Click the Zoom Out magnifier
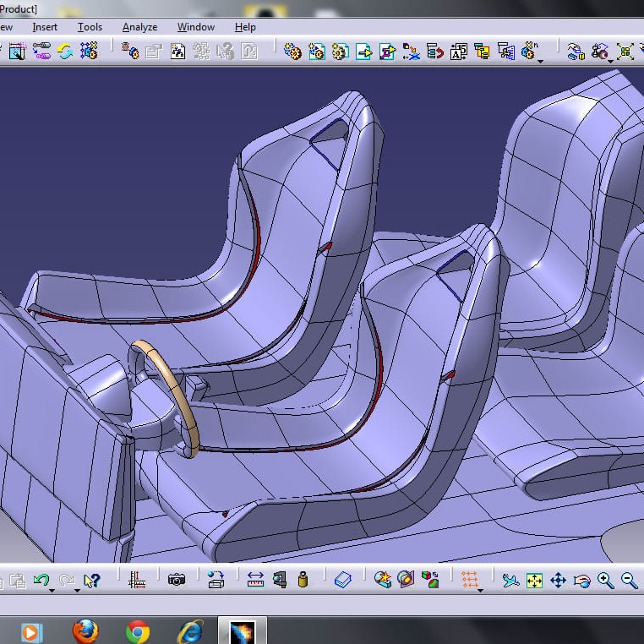 coord(629,580)
